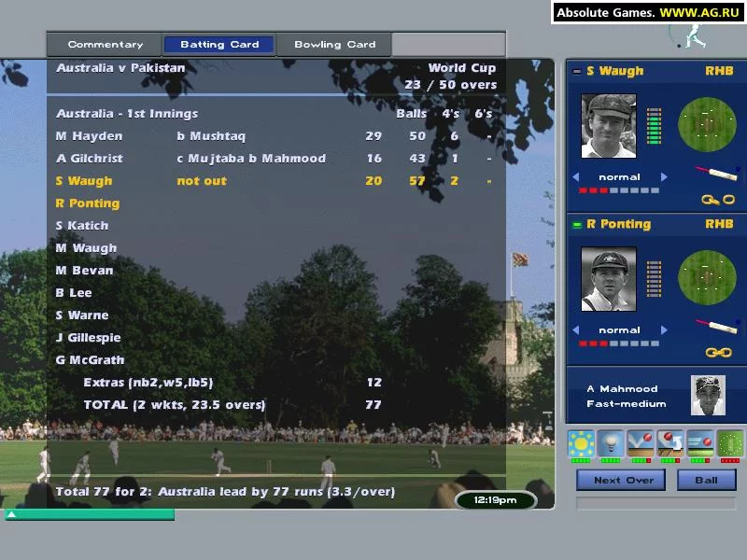The image size is (747, 560).
Task: Click R Ponting's linked chain icon
Action: coord(718,353)
